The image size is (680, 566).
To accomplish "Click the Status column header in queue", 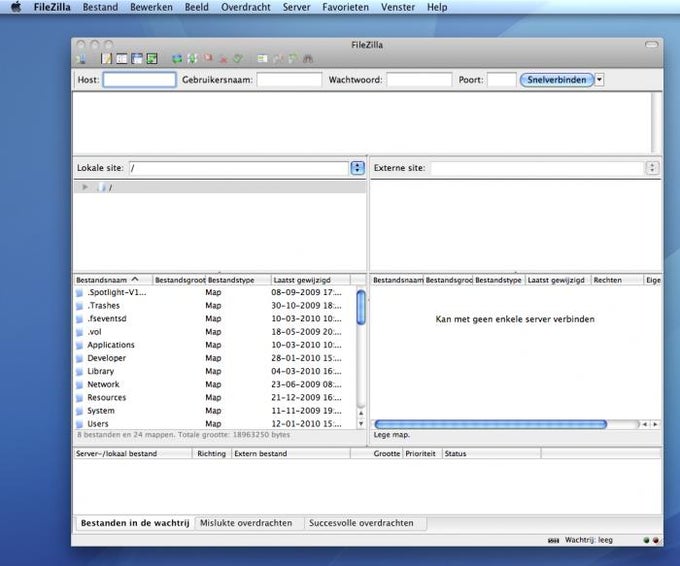I will [x=491, y=454].
